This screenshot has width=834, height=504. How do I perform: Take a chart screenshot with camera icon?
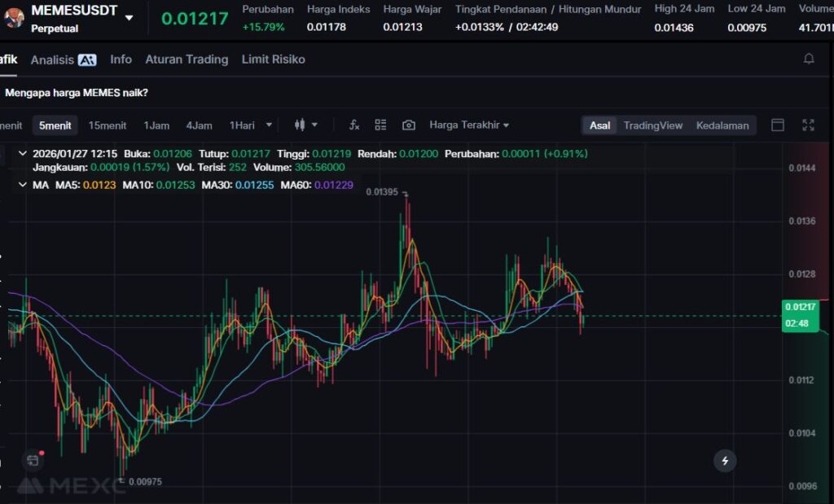coord(409,125)
